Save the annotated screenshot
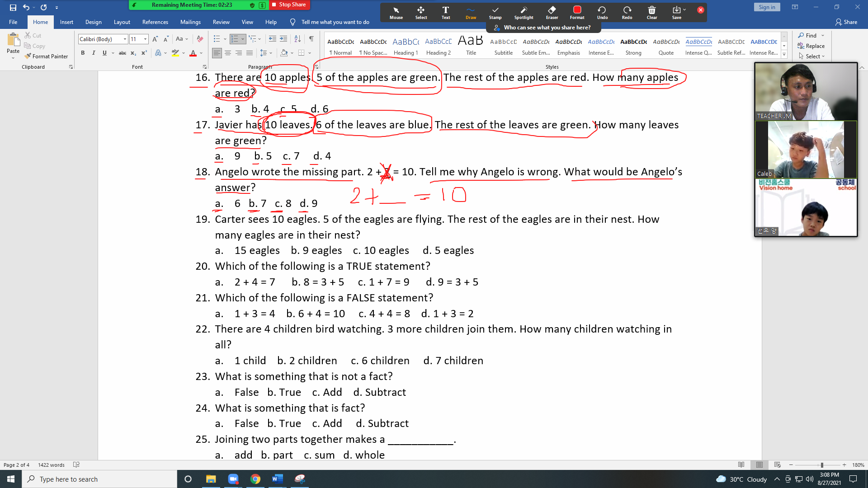The width and height of the screenshot is (868, 488). click(x=677, y=13)
